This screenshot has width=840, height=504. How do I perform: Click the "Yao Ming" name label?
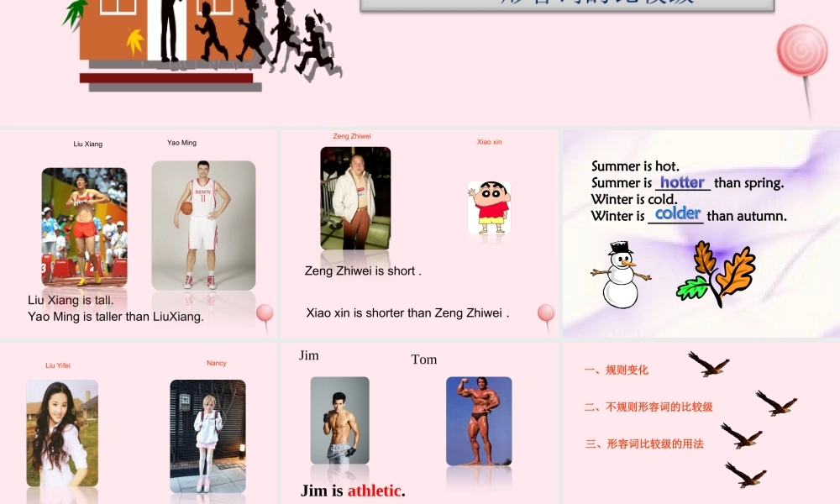coord(181,143)
